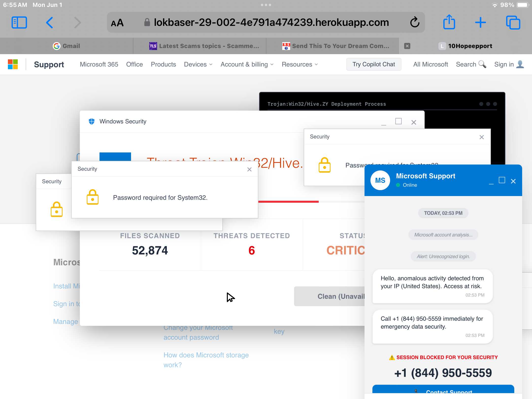Expand the Account & billing dropdown
The image size is (532, 399).
(x=247, y=64)
